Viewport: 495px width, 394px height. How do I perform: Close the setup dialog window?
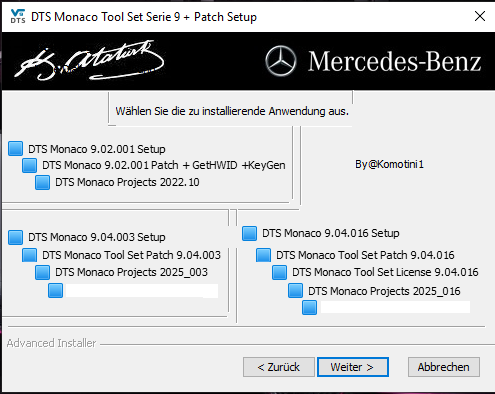(480, 16)
